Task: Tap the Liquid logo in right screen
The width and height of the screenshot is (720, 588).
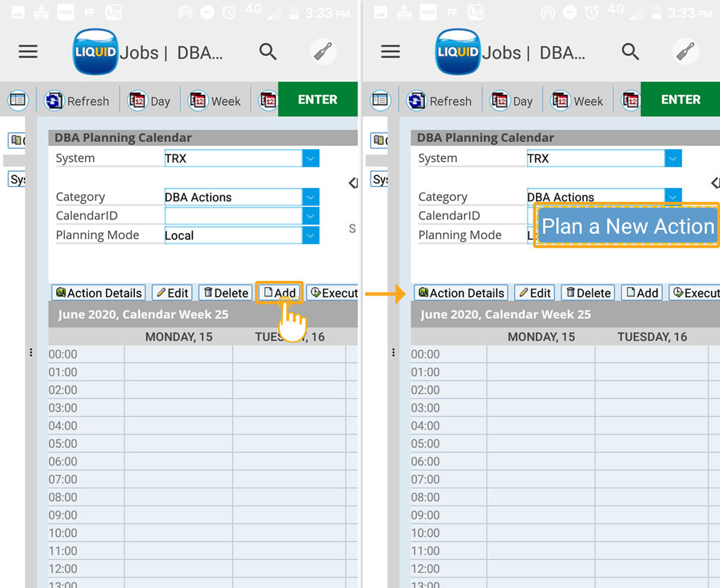Action: click(x=458, y=52)
